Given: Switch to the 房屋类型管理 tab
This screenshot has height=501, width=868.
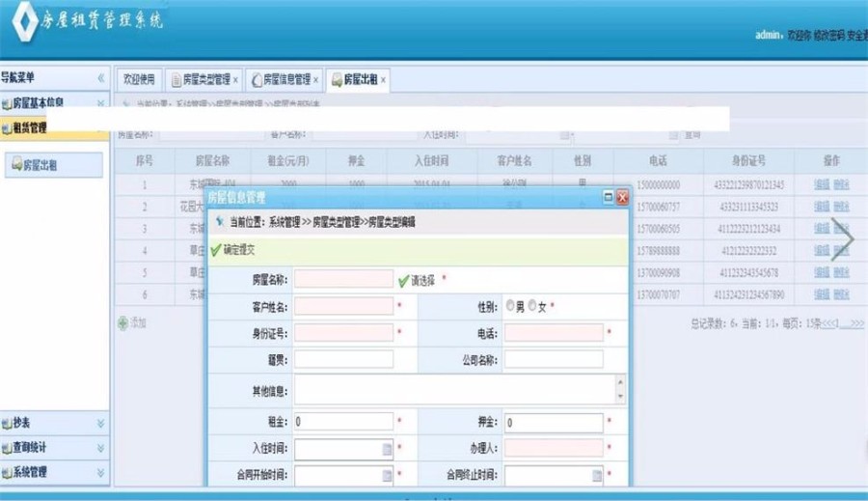Looking at the screenshot, I should (x=206, y=80).
